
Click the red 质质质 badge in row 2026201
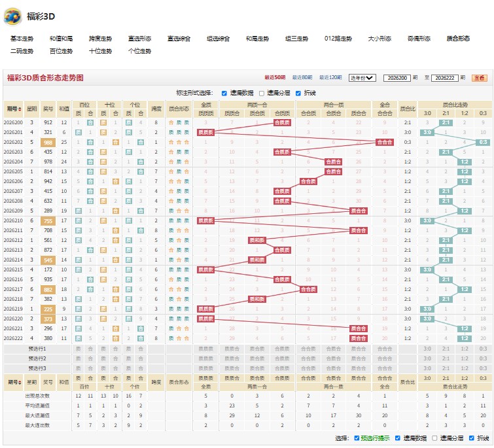coord(205,133)
